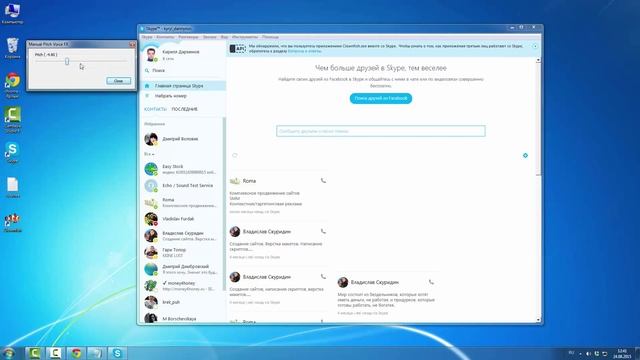Click the volume speaker icon in the system tray
The height and width of the screenshot is (360, 640).
(589, 353)
